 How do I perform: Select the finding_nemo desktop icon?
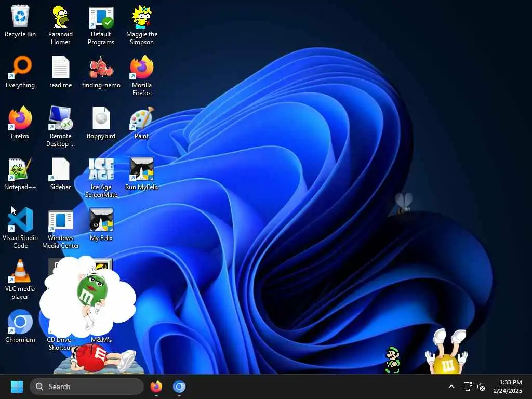click(101, 72)
